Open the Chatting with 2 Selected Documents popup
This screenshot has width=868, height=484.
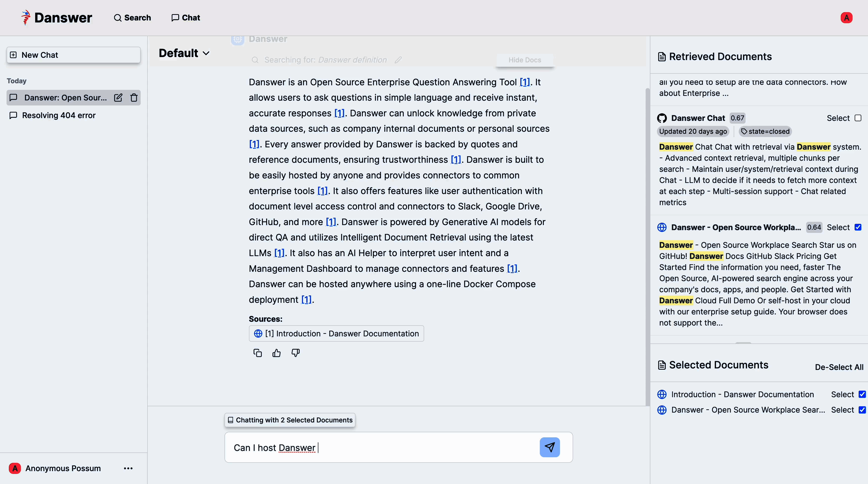[290, 420]
